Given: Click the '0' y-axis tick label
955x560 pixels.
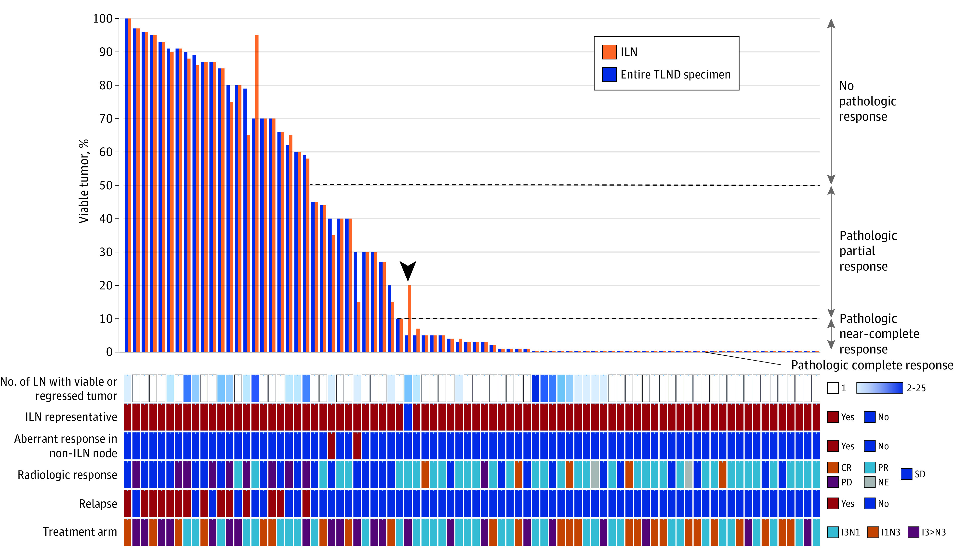Looking at the screenshot, I should 109,352.
